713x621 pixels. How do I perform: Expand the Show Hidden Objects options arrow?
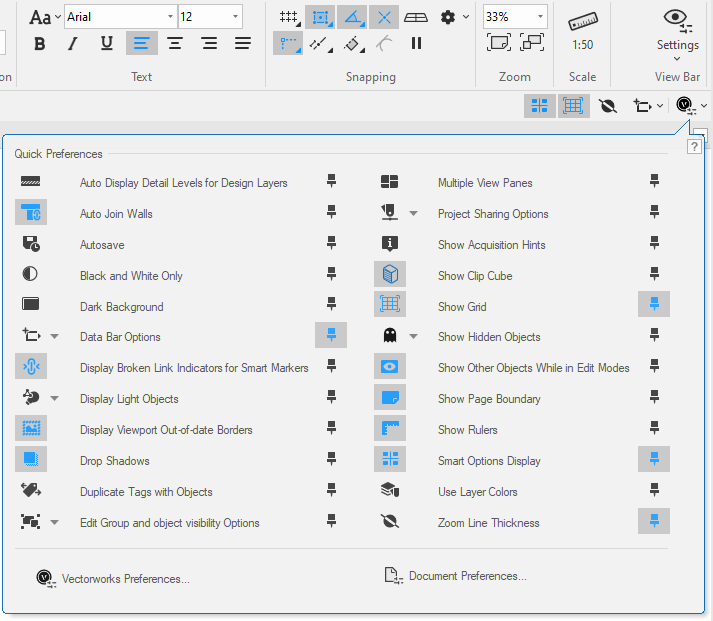(414, 337)
